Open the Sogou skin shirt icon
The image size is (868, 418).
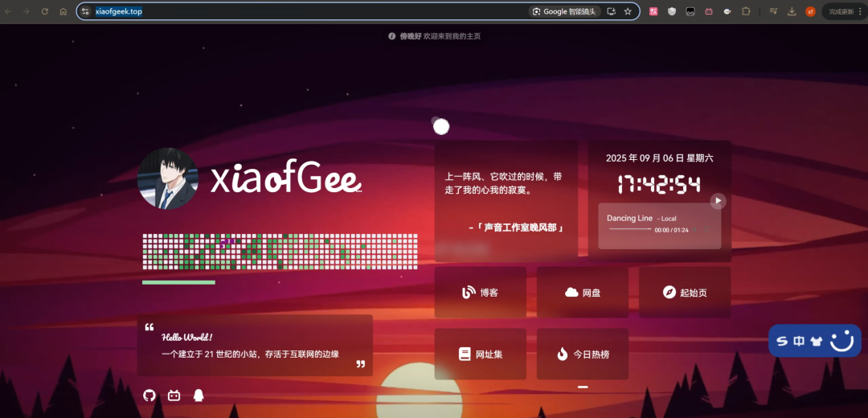click(816, 341)
